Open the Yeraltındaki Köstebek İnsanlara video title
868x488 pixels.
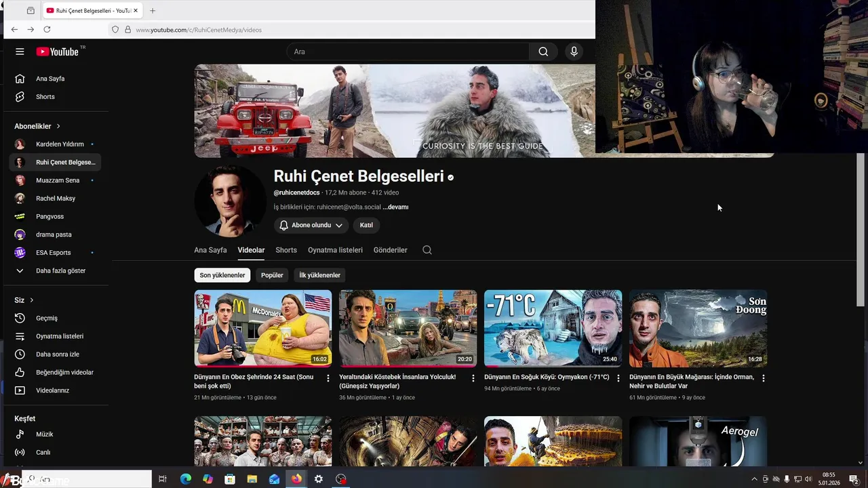pos(397,381)
